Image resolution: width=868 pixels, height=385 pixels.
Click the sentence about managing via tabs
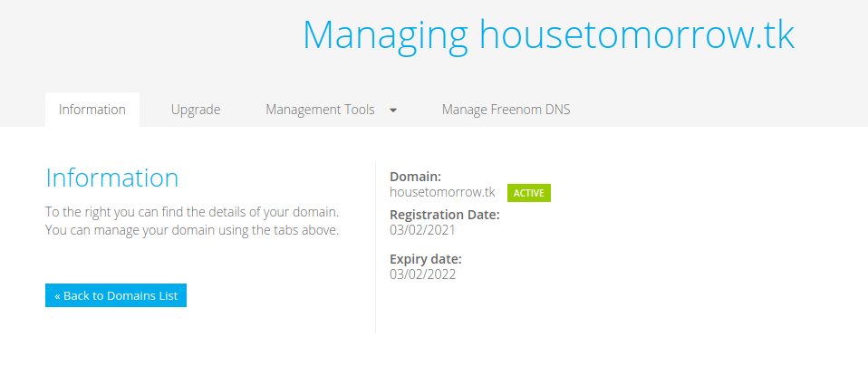[191, 230]
